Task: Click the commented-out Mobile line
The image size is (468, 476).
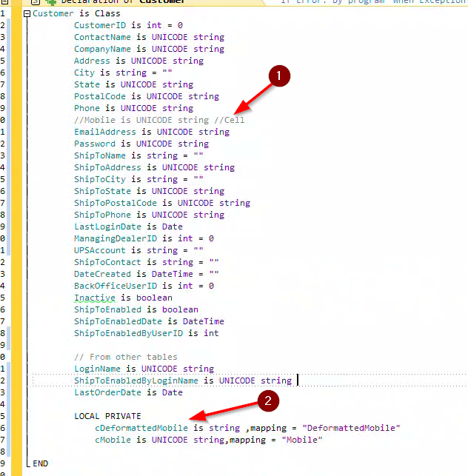Action: coord(159,120)
